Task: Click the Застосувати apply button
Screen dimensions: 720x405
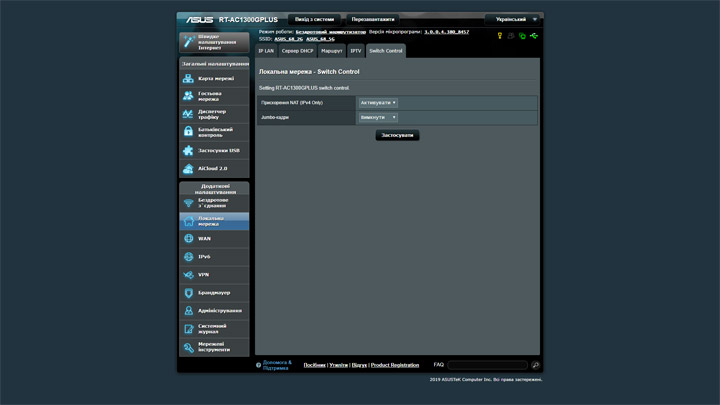Action: (x=397, y=135)
